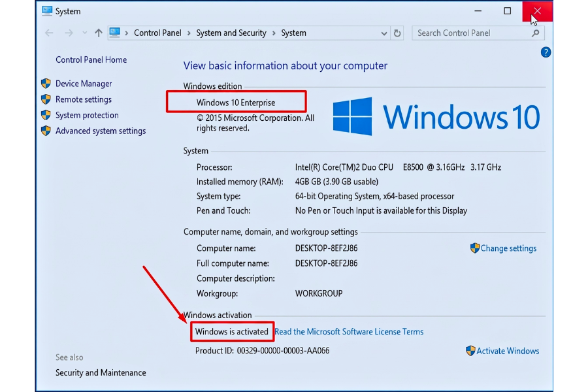Maximize the System window

pos(508,11)
